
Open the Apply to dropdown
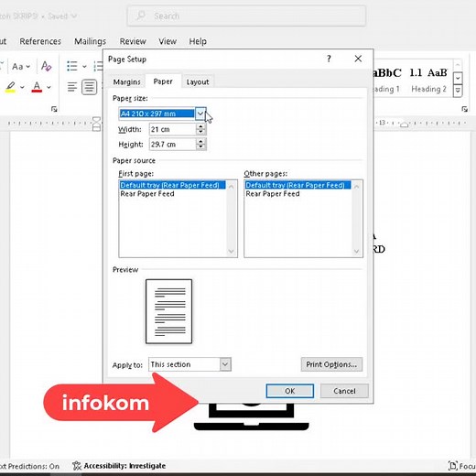189,364
